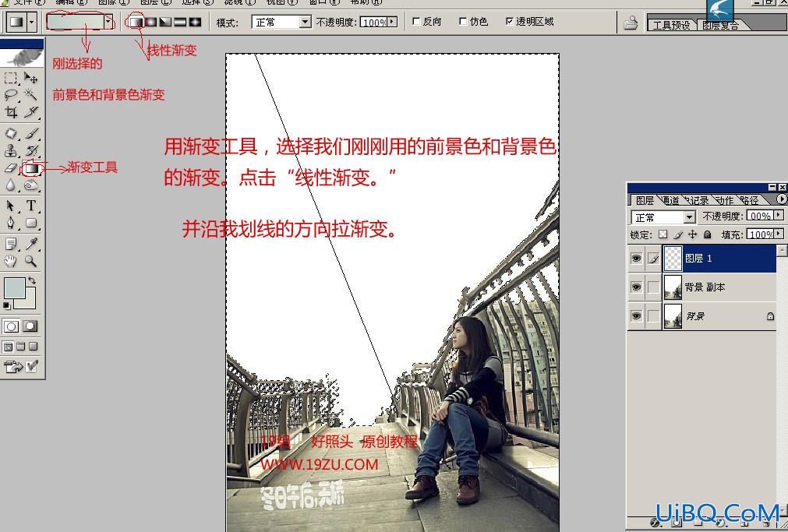
Task: Open options bar 不透明度 slider arrow
Action: pyautogui.click(x=392, y=22)
